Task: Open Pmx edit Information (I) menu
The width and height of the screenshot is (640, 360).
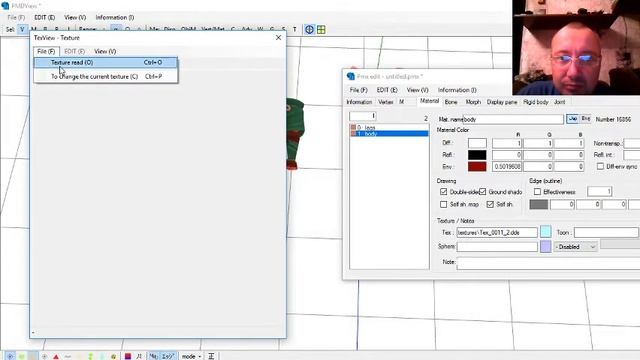Action: click(x=457, y=90)
